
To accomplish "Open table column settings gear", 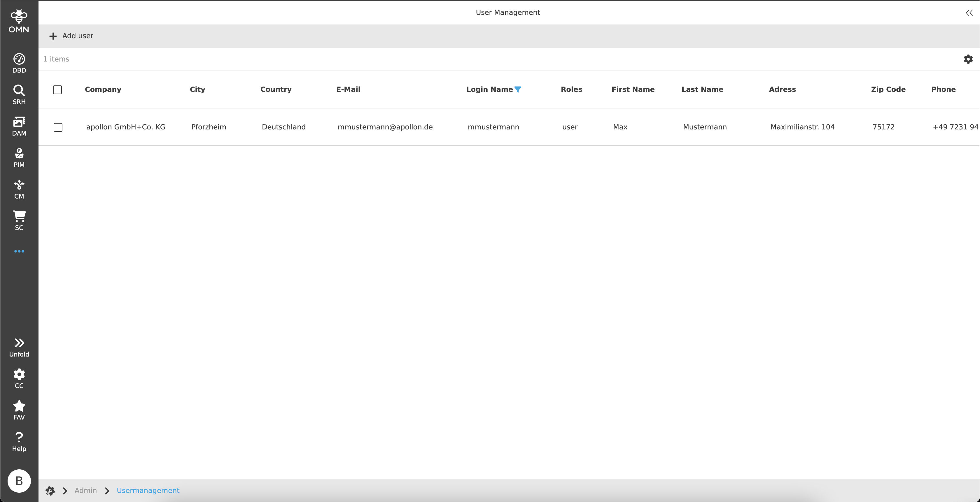I will 968,59.
